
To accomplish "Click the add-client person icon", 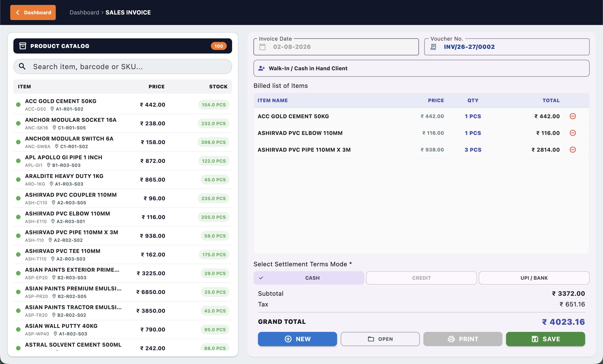I will click(261, 68).
